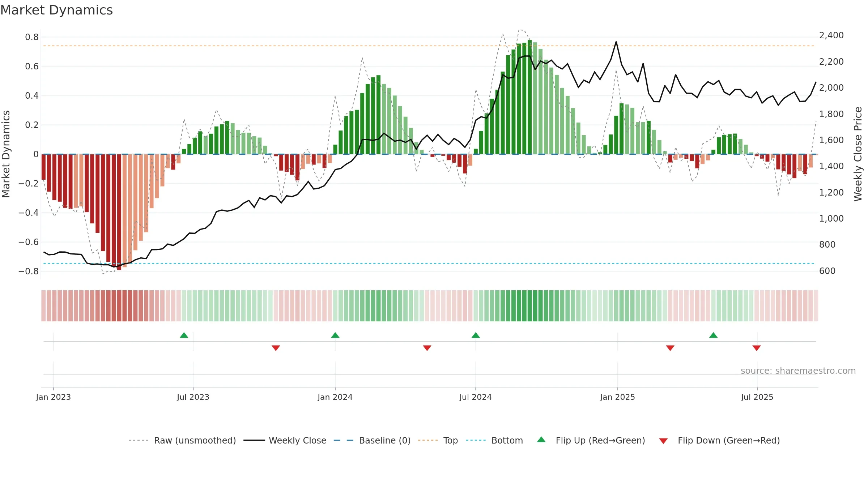This screenshot has width=868, height=488.
Task: Click the Jul 2025 x-axis label
Action: (757, 397)
